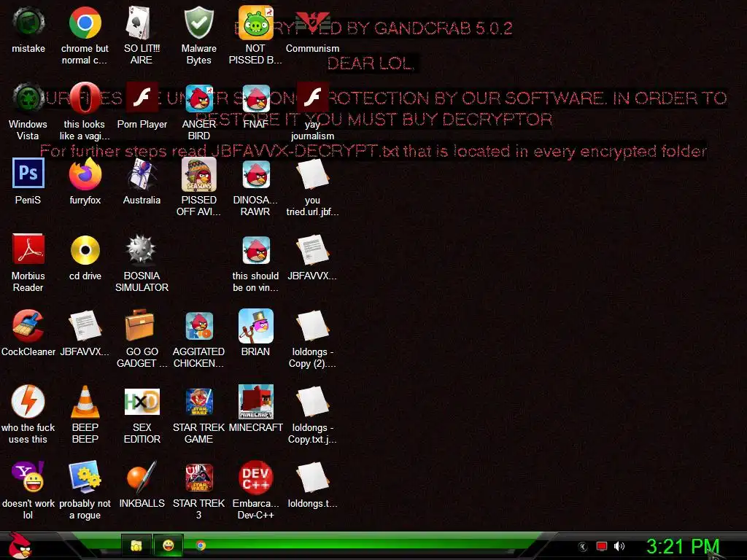Launch the Embarcadero Dev-C++ icon

click(255, 478)
